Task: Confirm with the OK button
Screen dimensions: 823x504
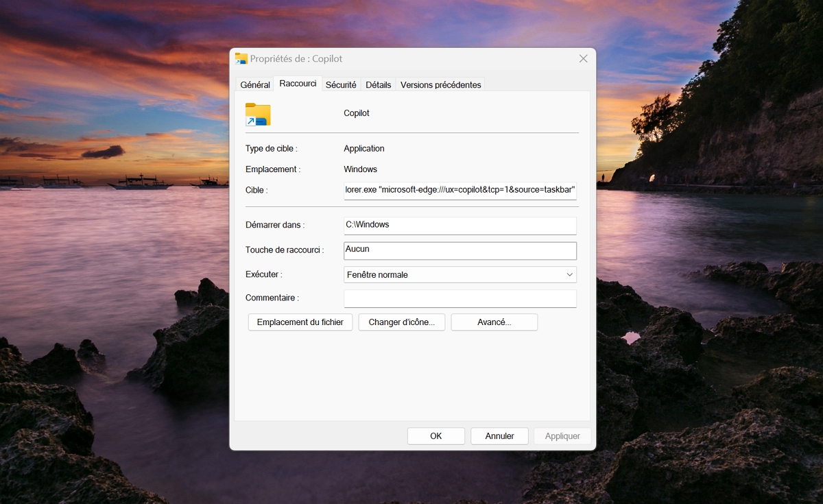Action: click(436, 436)
